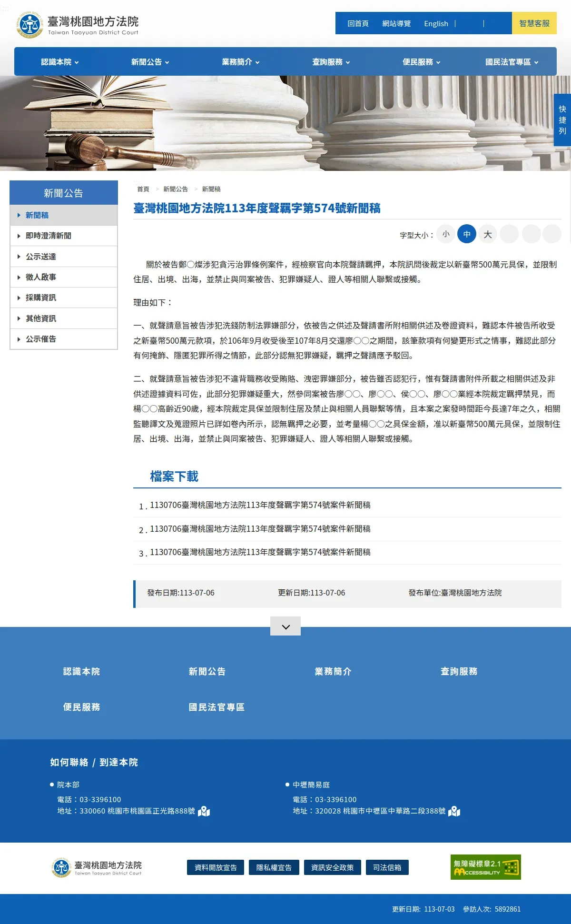Select 其他資訊 in the sidebar
This screenshot has width=571, height=924.
(x=64, y=318)
